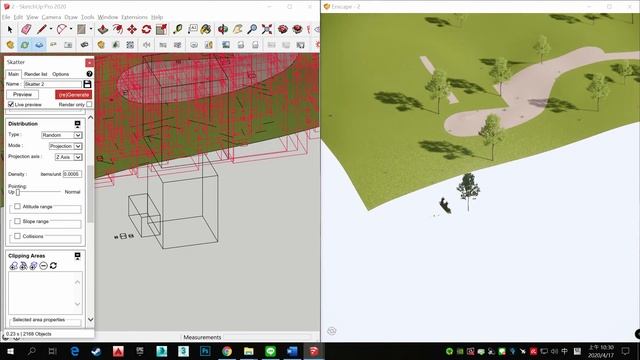Click Enscape viewport bottom-left orbit icon
Screen dimensions: 640x360
[x=331, y=331]
